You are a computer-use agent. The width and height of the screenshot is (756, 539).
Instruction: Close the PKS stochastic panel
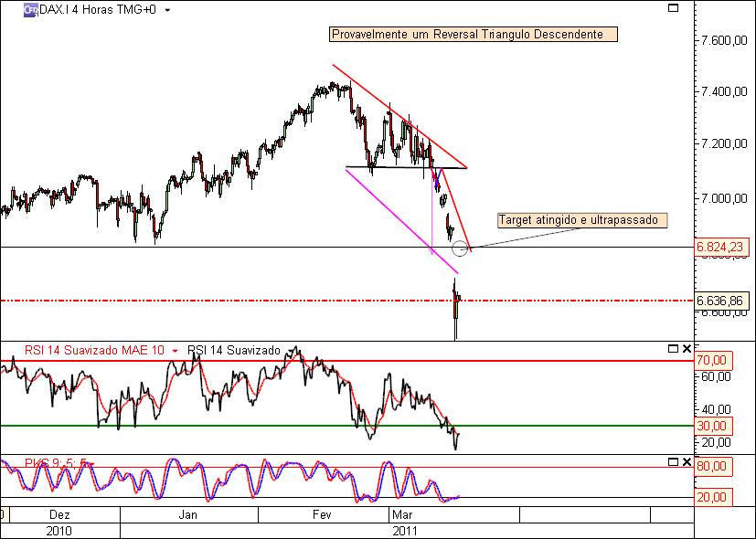coord(687,462)
